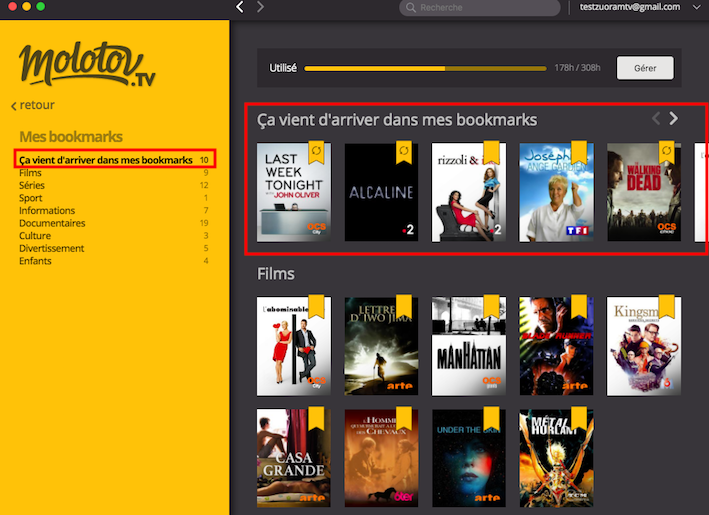Screen dimensions: 709x515
Task: Click the Documentaires count 19
Action: click(x=204, y=223)
